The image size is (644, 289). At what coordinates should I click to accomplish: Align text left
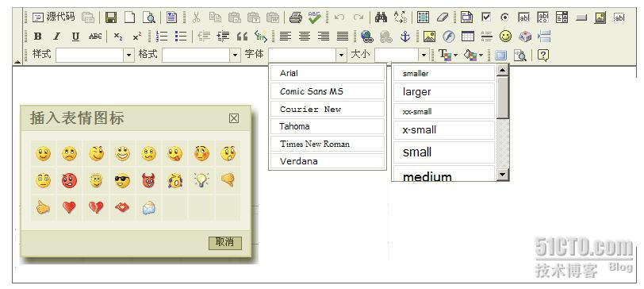[286, 37]
